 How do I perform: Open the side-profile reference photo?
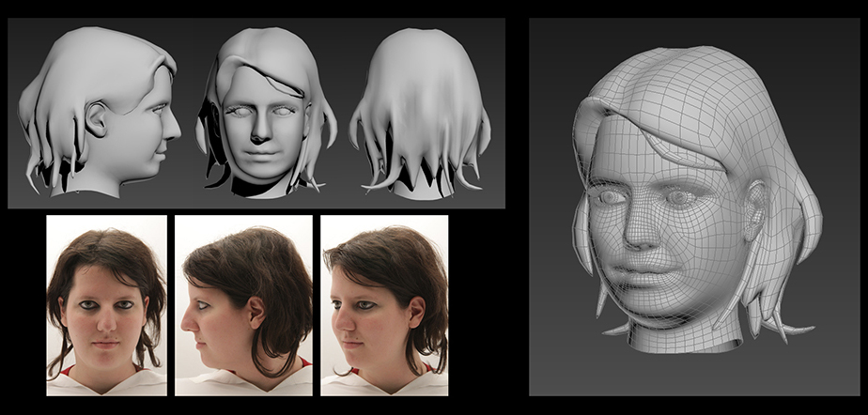pyautogui.click(x=243, y=305)
